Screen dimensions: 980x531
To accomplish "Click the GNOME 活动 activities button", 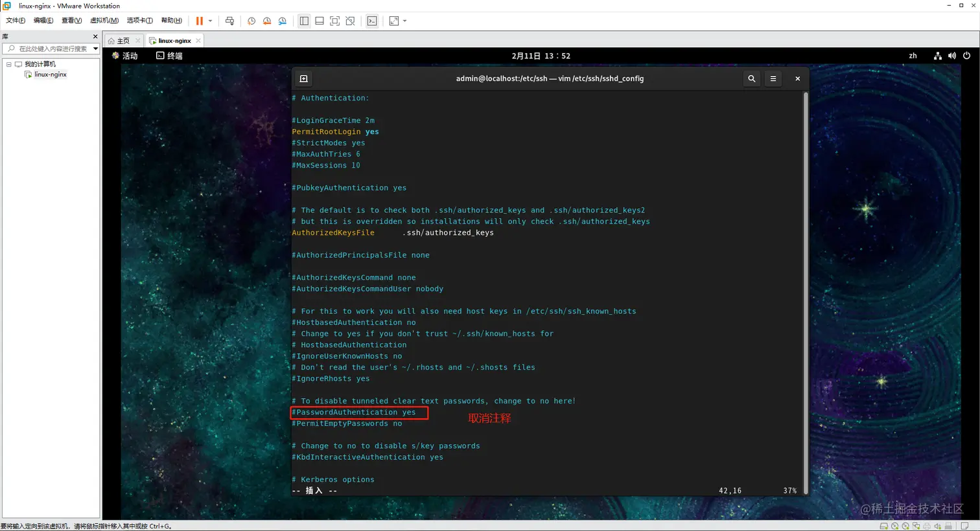I will click(x=125, y=56).
